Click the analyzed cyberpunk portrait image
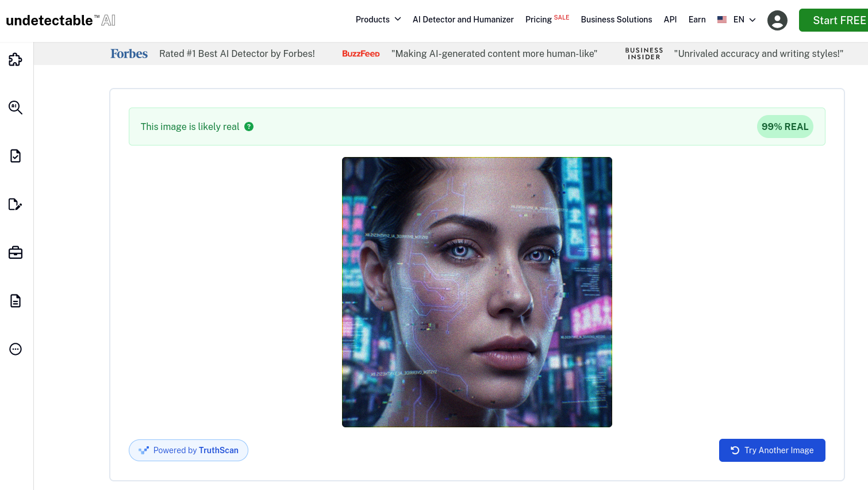 pyautogui.click(x=477, y=292)
